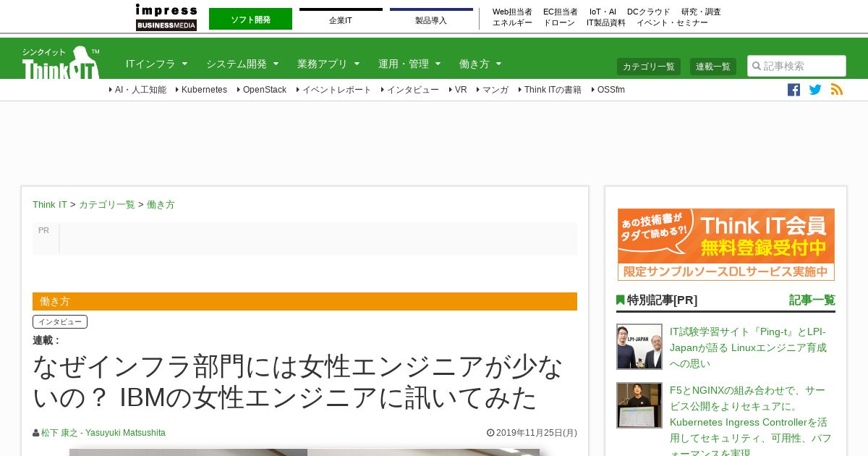Expand the 業務アプリ dropdown menu
The width and height of the screenshot is (868, 456).
[x=328, y=64]
